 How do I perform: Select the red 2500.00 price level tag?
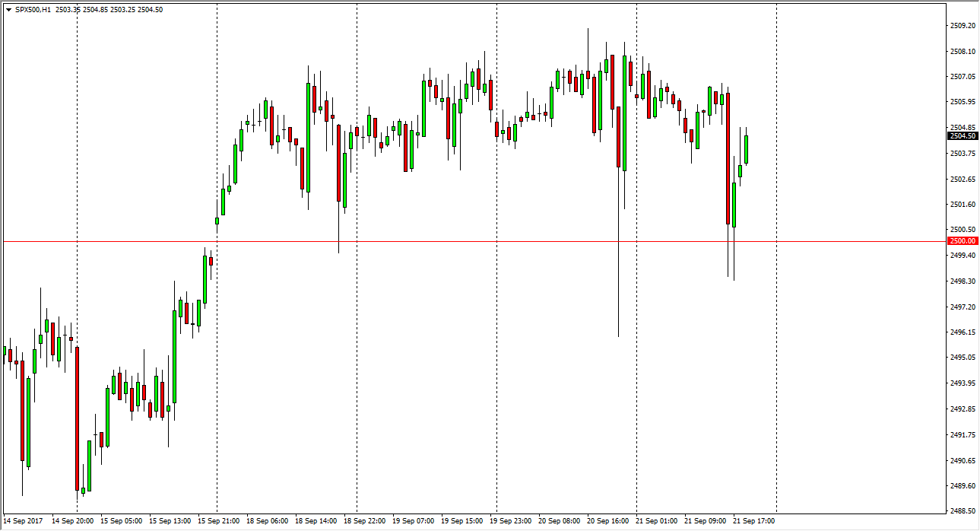963,241
